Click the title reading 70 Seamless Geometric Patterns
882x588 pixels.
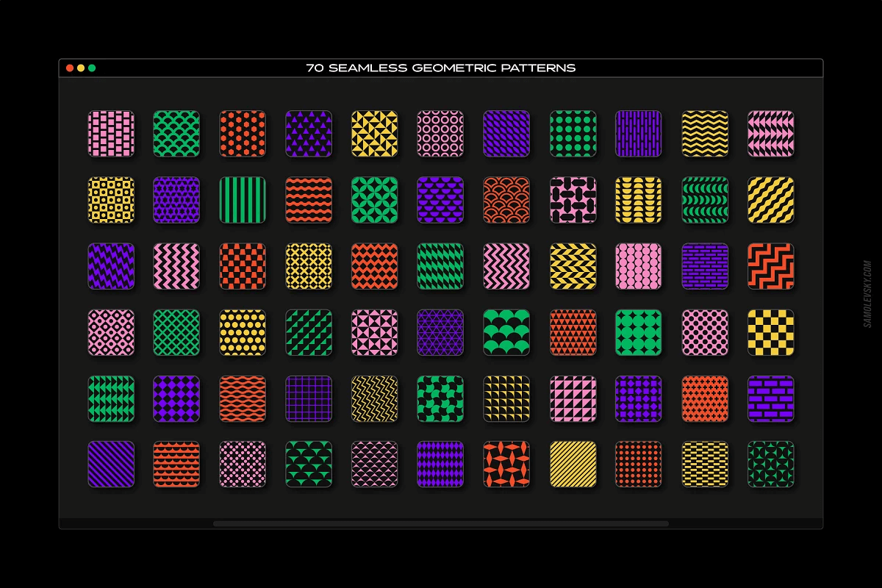[441, 68]
